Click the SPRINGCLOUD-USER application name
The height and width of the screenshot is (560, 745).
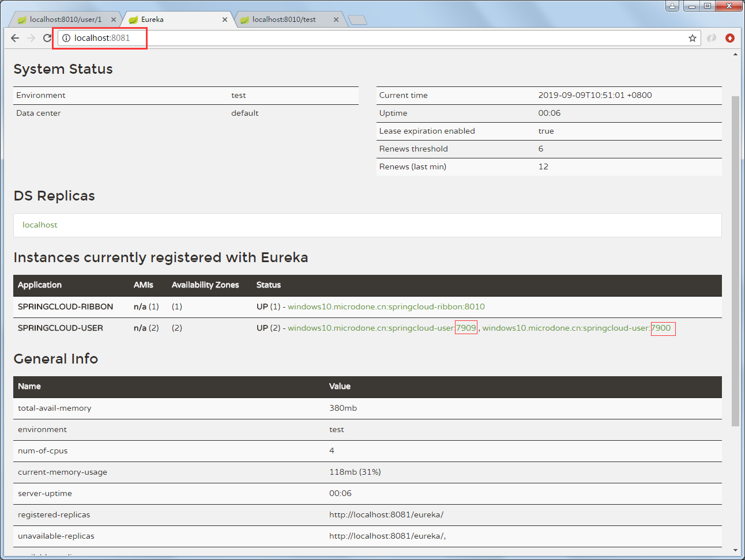[61, 328]
